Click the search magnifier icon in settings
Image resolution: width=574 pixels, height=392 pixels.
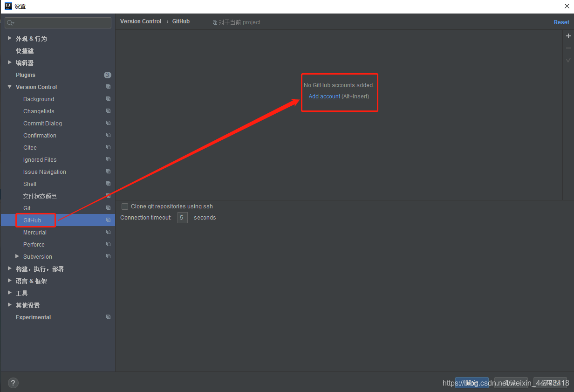[x=10, y=23]
